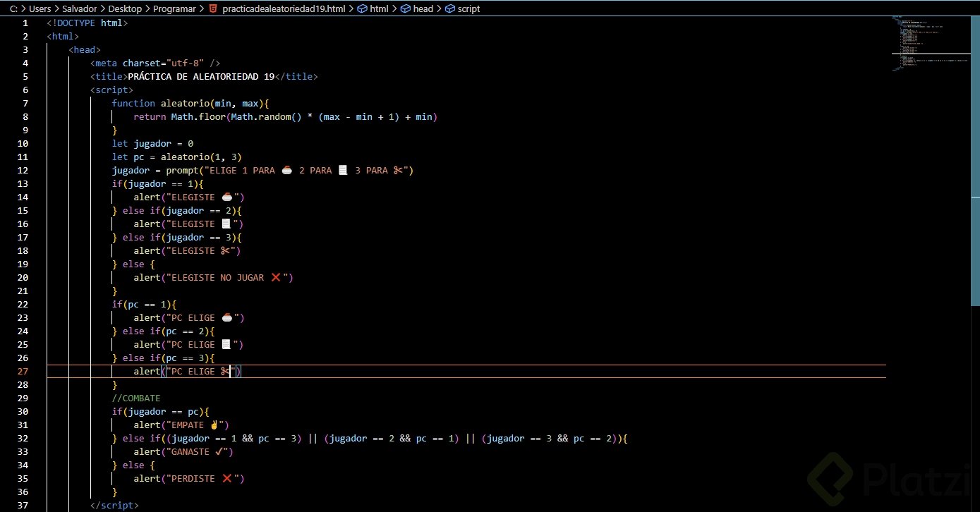Open the C: drive breadcrumb segment
This screenshot has height=512, width=980.
[x=13, y=9]
